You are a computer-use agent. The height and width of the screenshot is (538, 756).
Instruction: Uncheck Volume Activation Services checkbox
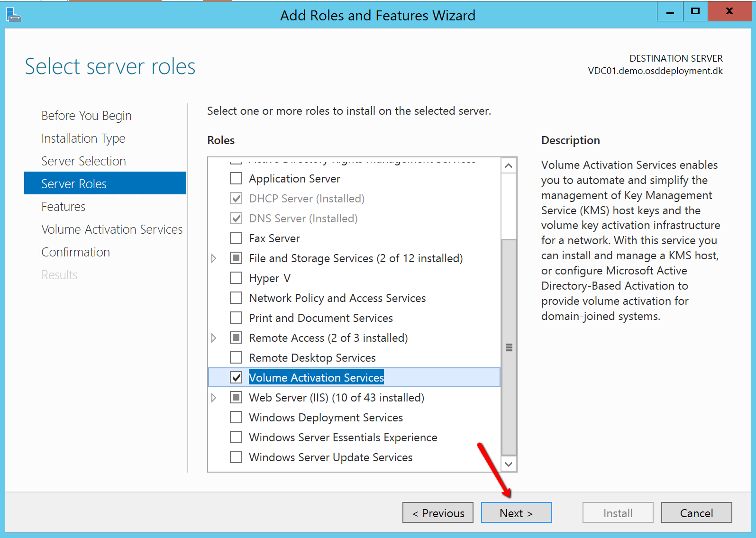236,377
